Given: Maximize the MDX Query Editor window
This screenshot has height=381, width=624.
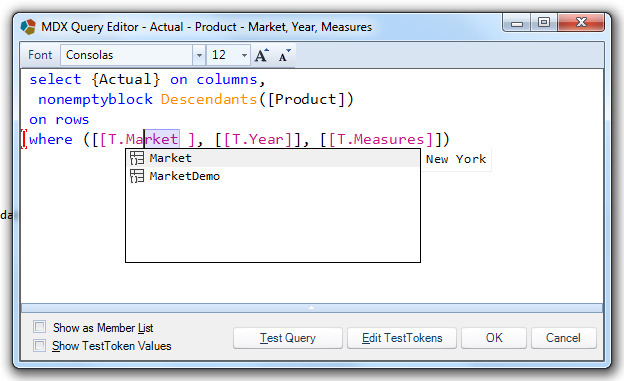Looking at the screenshot, I should (x=544, y=22).
